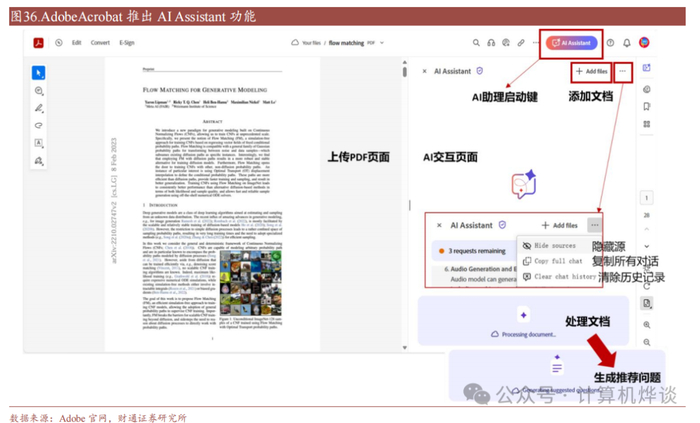Screen dimensions: 700x423
Task: Click the shield icon beside upper AI Assistant title
Action: click(x=479, y=71)
